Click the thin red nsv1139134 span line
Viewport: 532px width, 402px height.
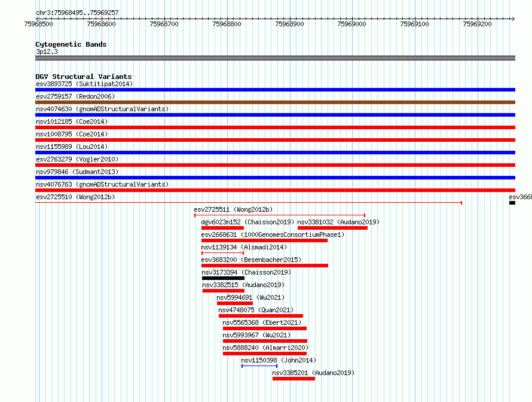tap(222, 253)
